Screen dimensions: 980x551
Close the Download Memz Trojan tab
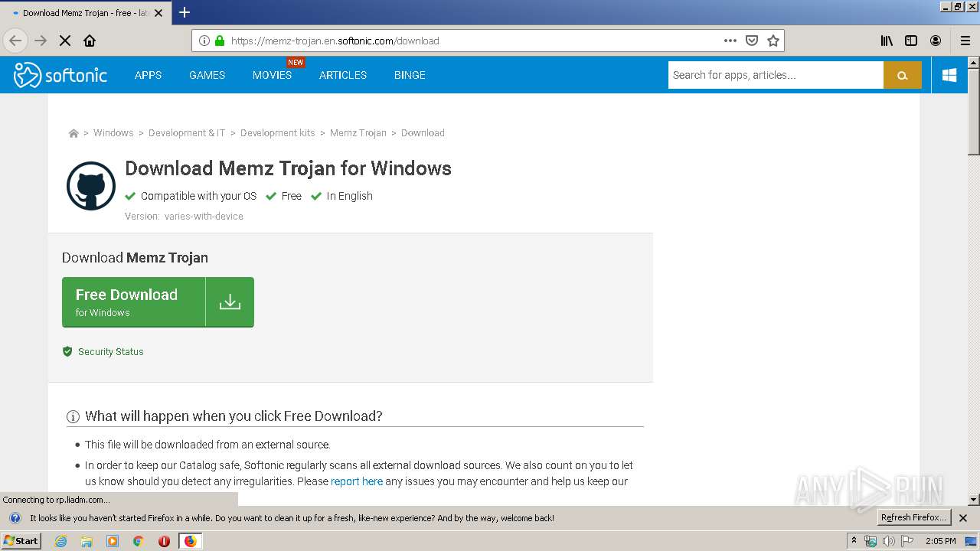click(158, 13)
